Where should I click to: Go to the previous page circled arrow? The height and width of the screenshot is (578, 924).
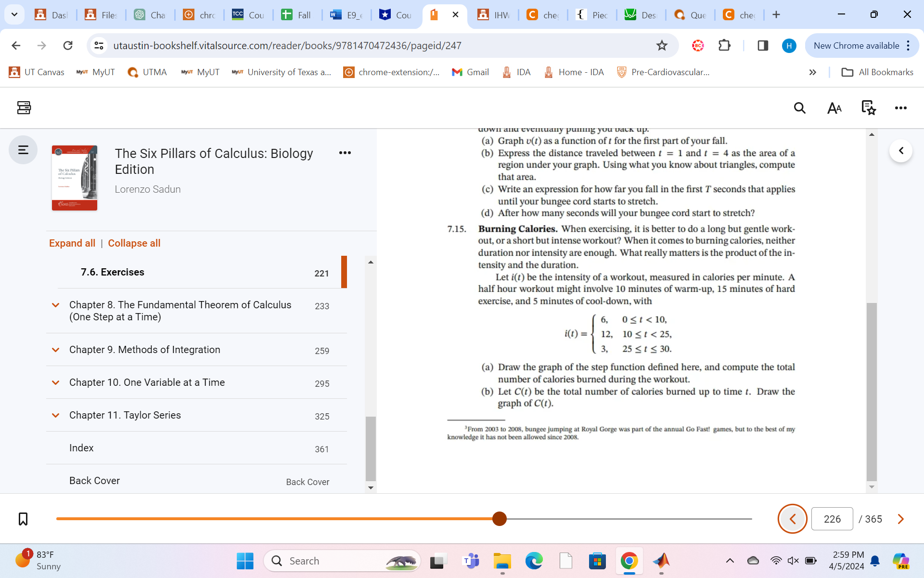[x=792, y=519]
